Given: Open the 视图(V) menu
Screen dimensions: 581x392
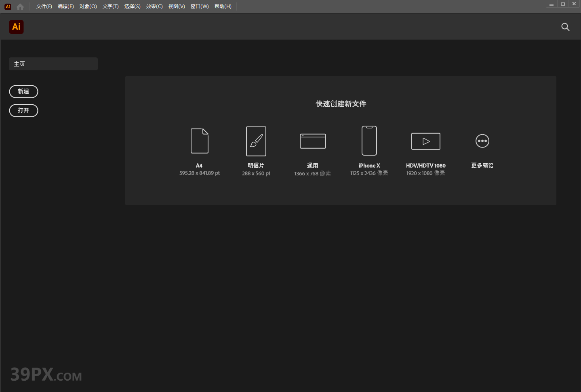Looking at the screenshot, I should click(177, 6).
